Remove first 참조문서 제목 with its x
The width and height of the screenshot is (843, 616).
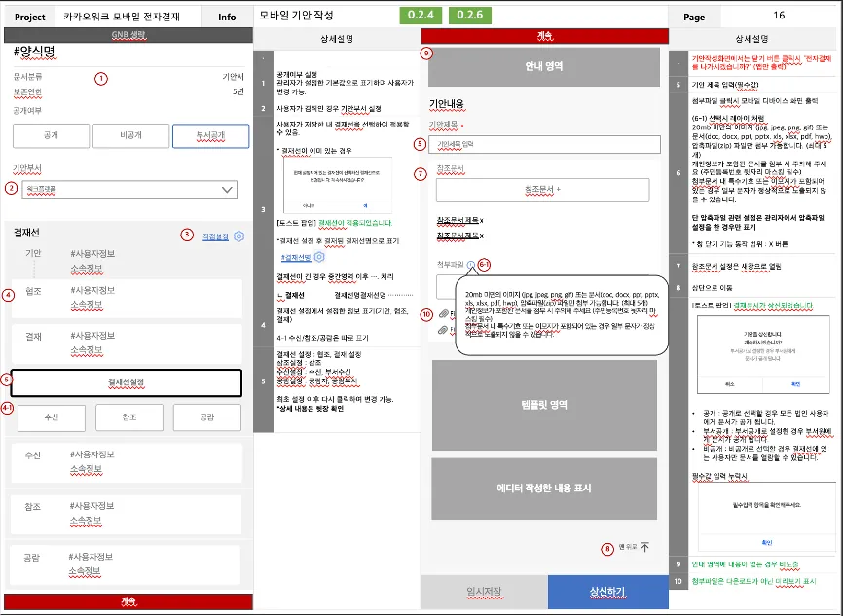tap(482, 220)
